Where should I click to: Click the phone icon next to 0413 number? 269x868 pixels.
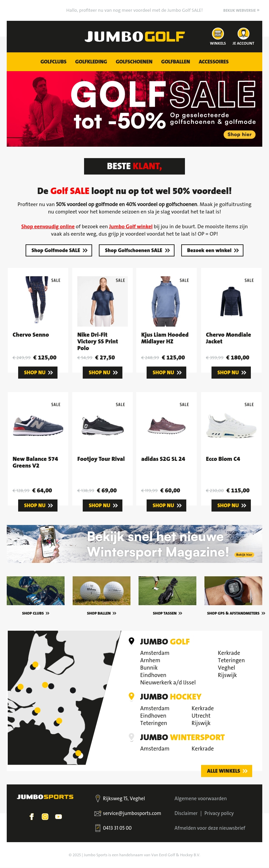pyautogui.click(x=98, y=828)
